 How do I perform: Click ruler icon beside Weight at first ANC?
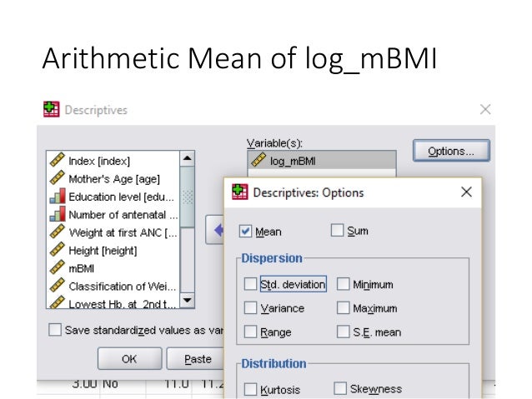click(x=57, y=232)
